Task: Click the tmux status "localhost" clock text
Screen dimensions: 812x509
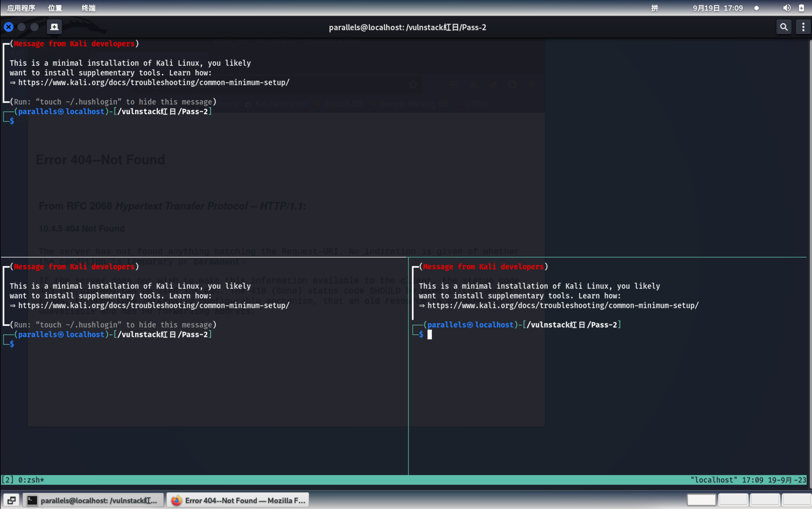Action: point(748,480)
